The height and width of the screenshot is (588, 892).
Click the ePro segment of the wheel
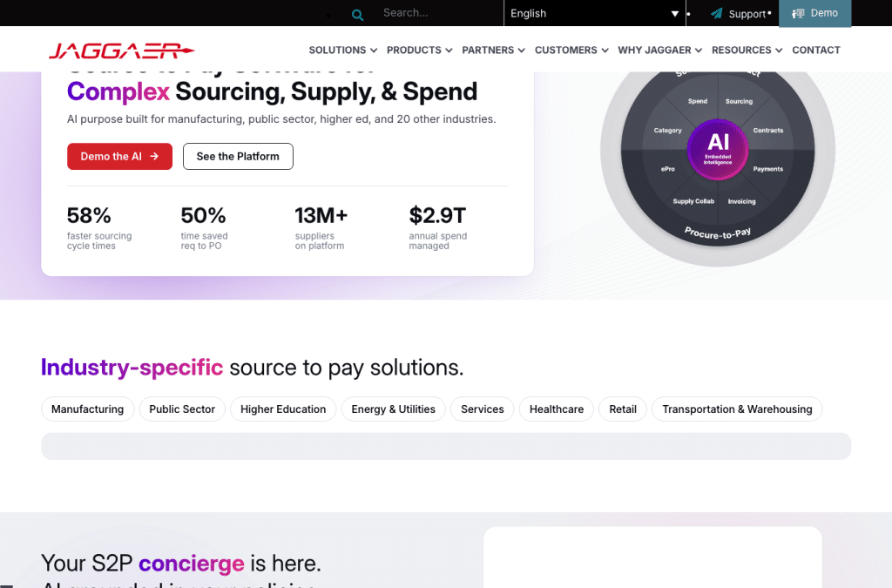tap(668, 169)
